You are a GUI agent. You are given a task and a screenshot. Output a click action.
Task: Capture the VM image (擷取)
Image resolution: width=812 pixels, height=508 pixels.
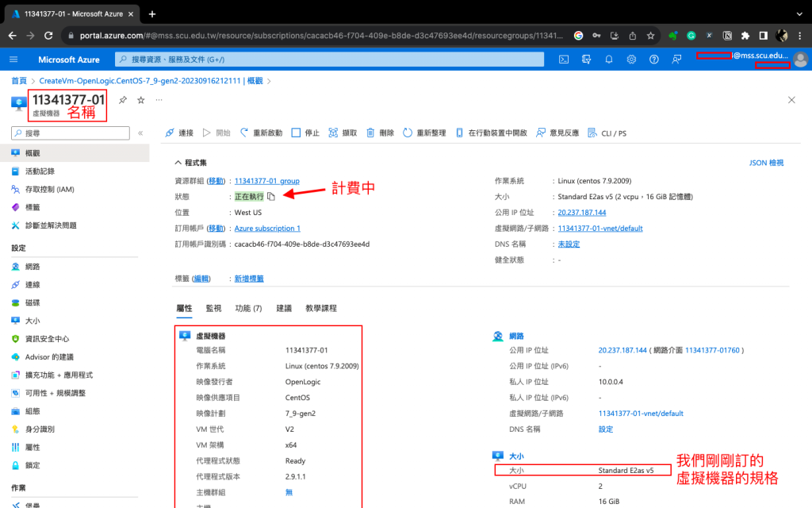(343, 133)
